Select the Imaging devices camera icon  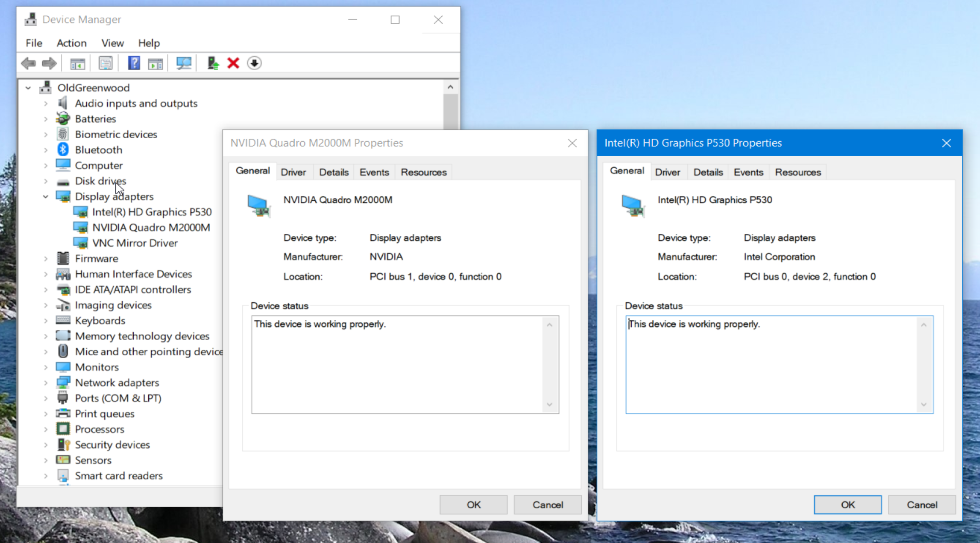coord(63,305)
